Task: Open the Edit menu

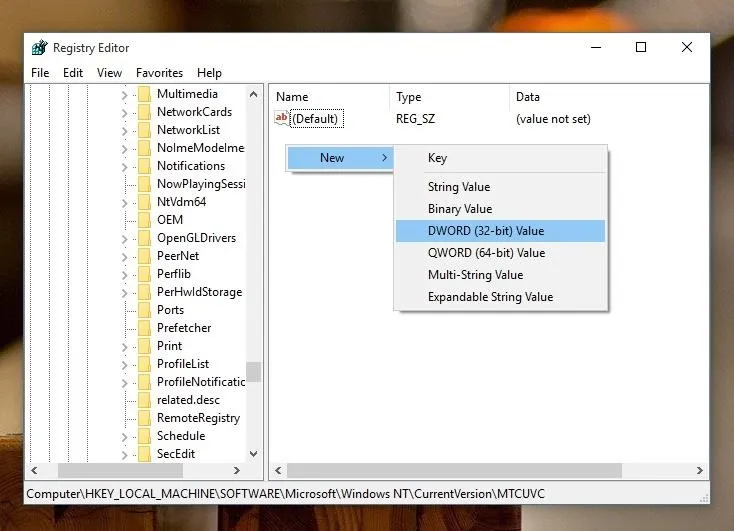Action: click(73, 73)
